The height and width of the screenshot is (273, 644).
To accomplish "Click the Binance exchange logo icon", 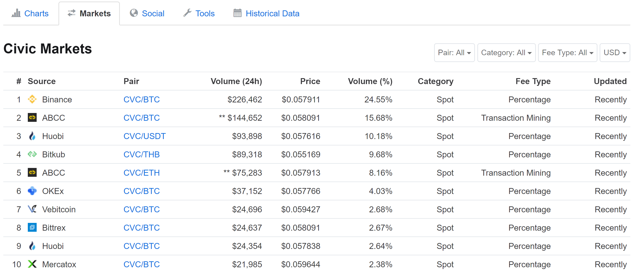I will pos(32,99).
